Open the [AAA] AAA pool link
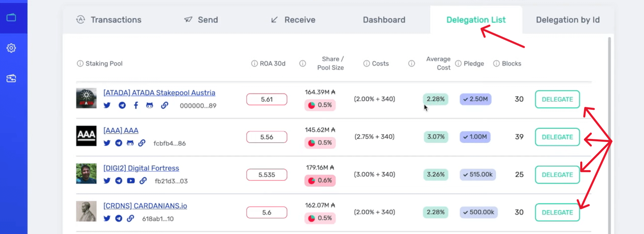The image size is (644, 234). point(121,130)
